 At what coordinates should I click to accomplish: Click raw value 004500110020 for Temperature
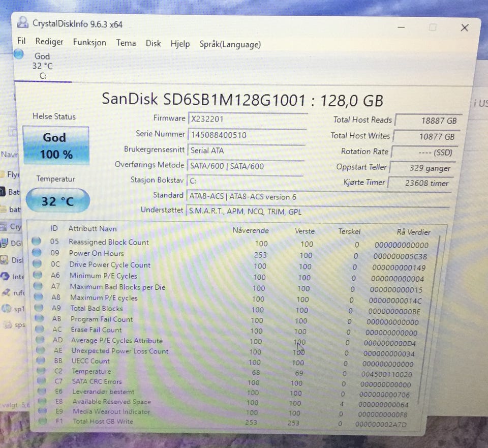pos(386,374)
